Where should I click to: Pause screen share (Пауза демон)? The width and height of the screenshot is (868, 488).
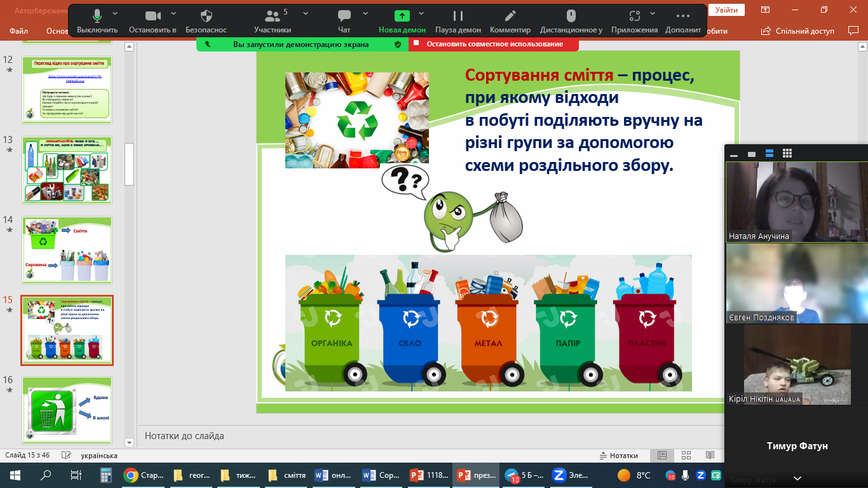458,16
